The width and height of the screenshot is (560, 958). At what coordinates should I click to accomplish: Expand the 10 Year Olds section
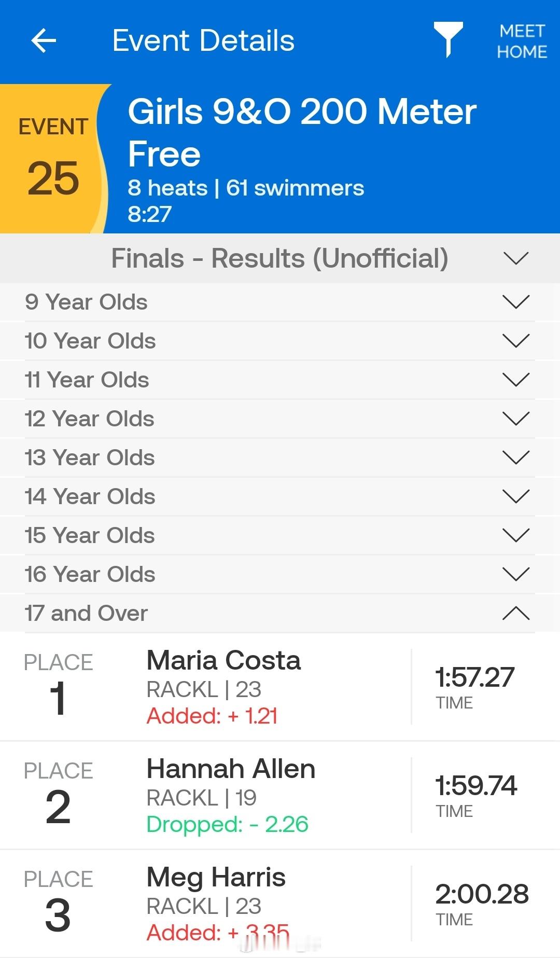(x=515, y=341)
